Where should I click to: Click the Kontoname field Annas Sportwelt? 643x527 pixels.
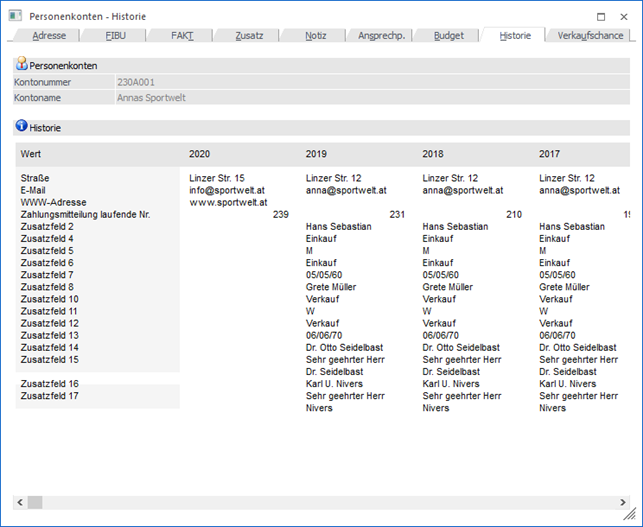[370, 98]
